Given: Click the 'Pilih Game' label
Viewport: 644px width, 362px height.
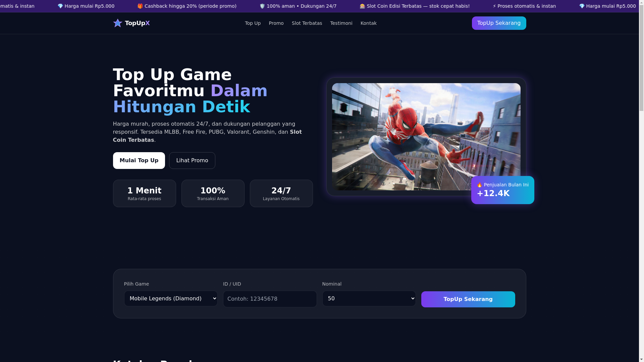Looking at the screenshot, I should [x=137, y=284].
